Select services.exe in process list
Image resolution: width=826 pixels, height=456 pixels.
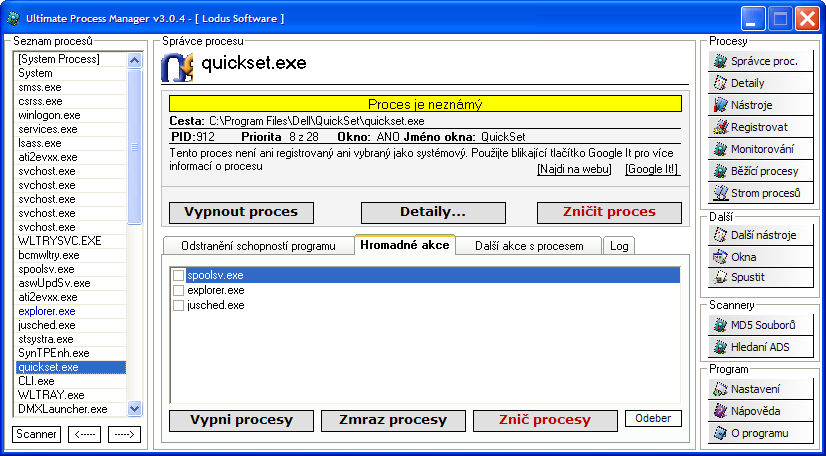[x=71, y=129]
